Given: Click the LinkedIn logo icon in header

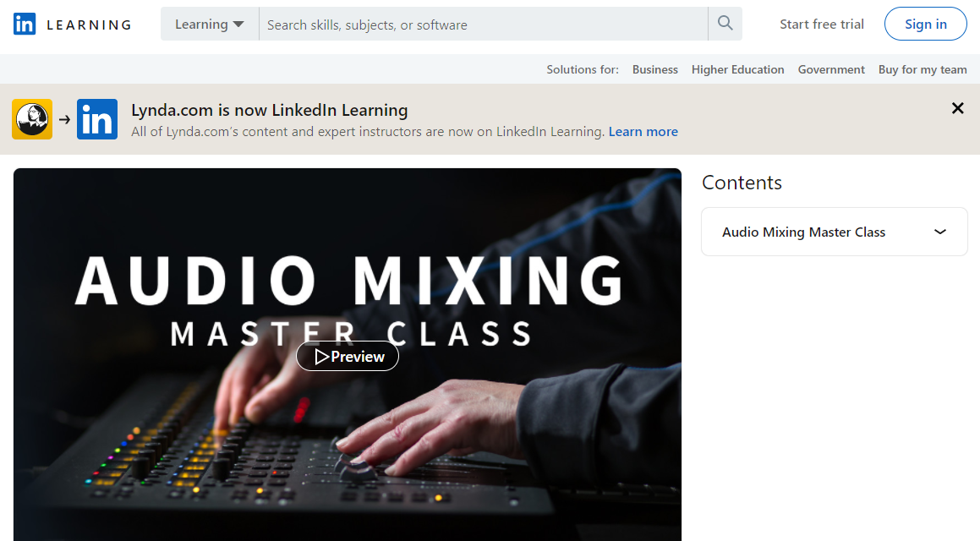Looking at the screenshot, I should pyautogui.click(x=25, y=25).
